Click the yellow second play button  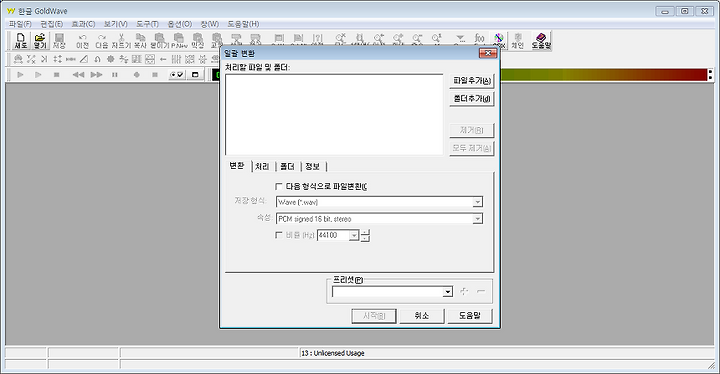(38, 74)
